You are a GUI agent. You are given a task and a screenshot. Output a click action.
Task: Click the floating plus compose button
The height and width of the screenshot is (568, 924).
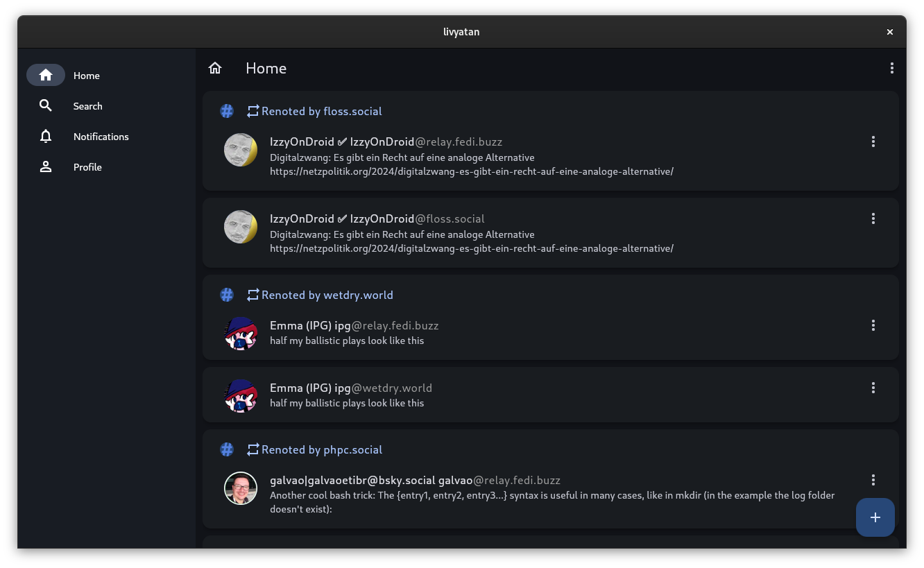pos(875,517)
